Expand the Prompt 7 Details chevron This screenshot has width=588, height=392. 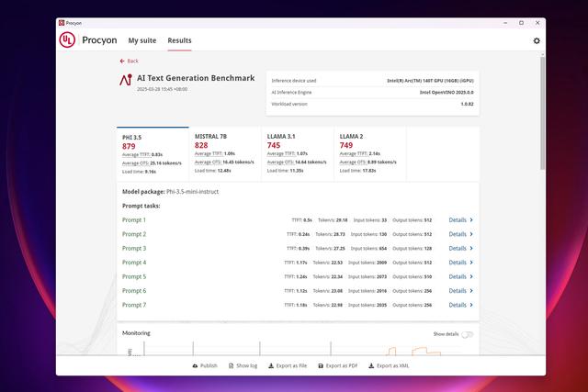(471, 305)
